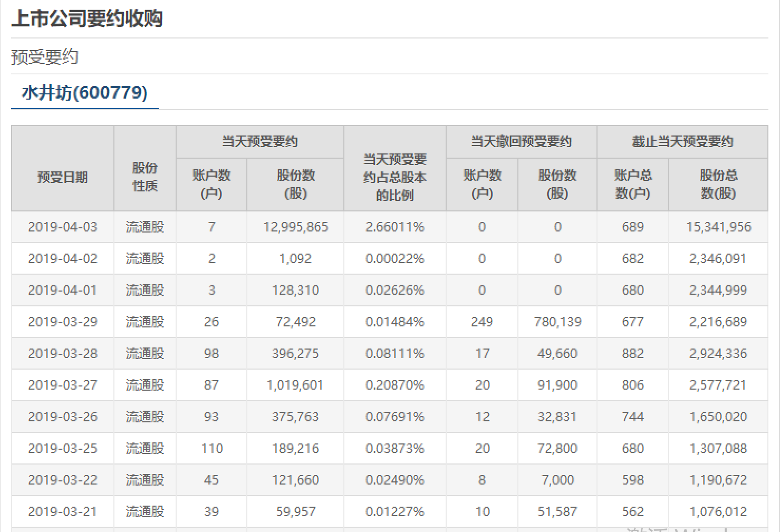Click the 2.66011% ratio cell
780x532 pixels.
(x=395, y=227)
